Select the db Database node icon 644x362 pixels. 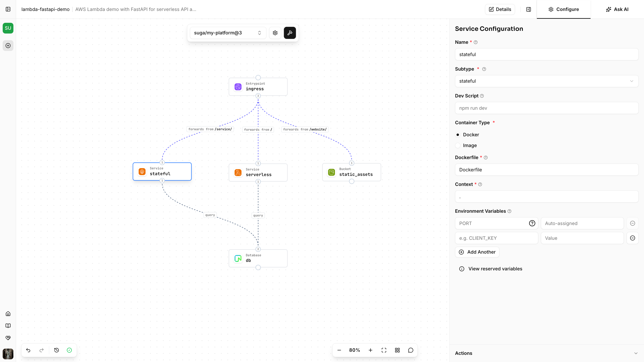coord(237,258)
